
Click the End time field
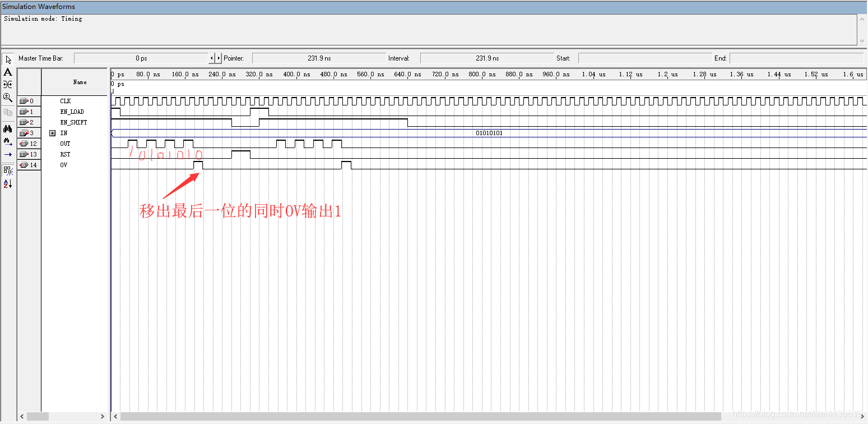coord(796,58)
